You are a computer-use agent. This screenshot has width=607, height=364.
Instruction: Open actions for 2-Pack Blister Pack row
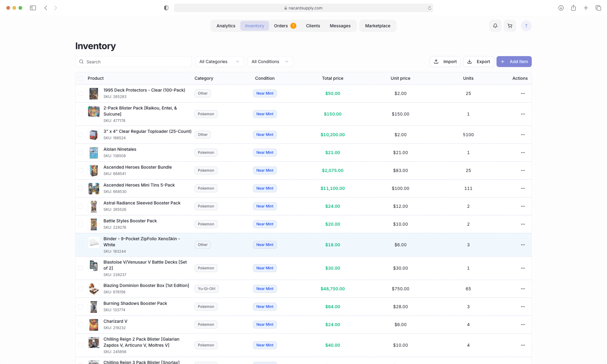(x=523, y=114)
